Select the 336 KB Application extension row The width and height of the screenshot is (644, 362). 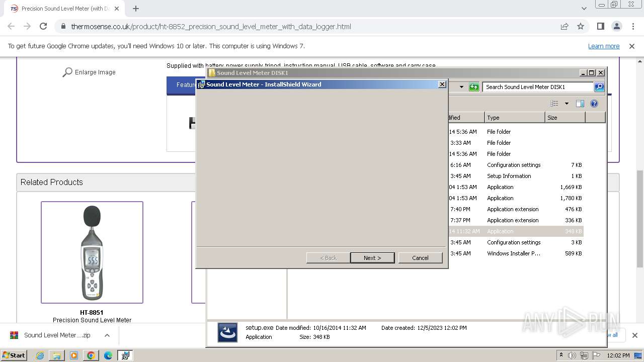tap(515, 220)
